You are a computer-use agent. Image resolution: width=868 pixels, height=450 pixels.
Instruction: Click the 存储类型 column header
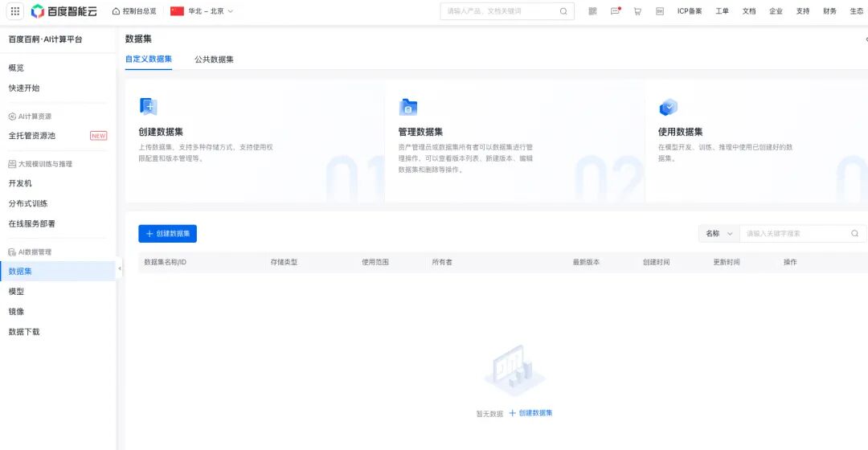(x=284, y=262)
